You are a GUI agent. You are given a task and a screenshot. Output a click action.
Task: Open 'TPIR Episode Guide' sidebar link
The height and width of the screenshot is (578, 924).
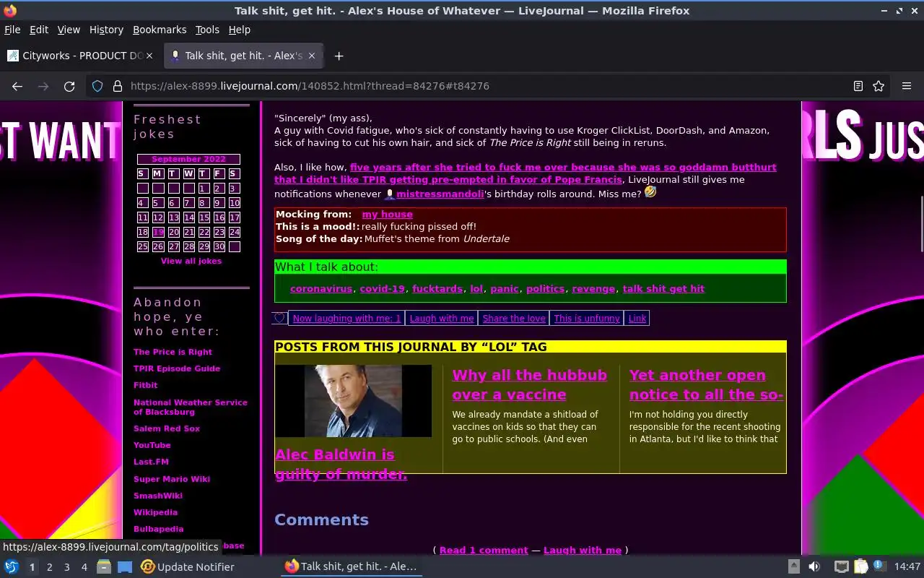point(177,368)
